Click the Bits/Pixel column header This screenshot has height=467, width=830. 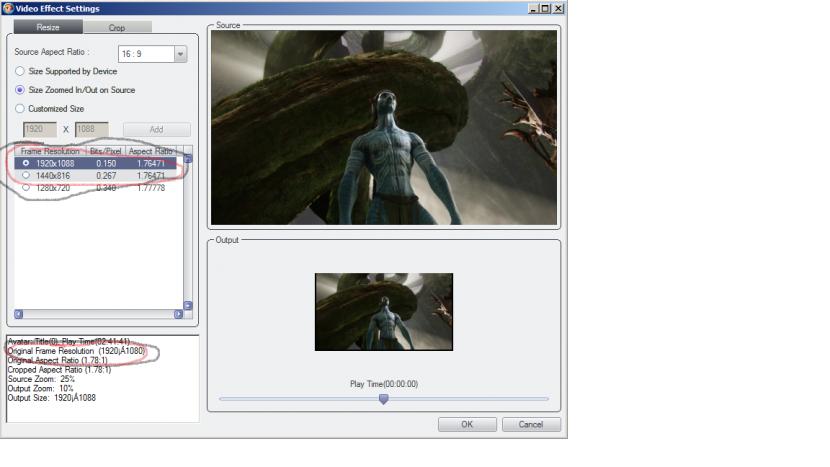pos(105,151)
